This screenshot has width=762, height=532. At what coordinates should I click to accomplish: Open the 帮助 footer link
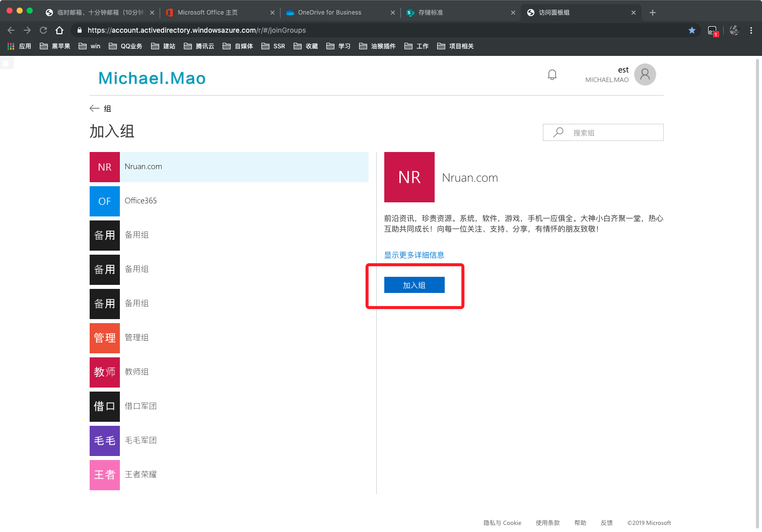pyautogui.click(x=580, y=523)
